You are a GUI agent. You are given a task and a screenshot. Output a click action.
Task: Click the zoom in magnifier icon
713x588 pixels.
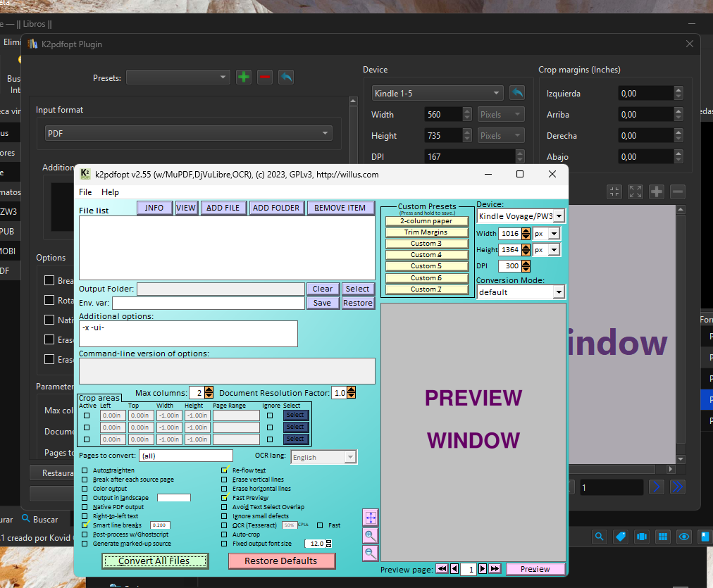point(371,536)
